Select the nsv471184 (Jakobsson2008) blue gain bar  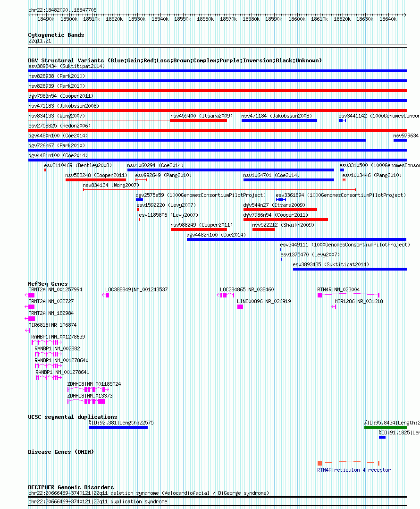[x=279, y=120]
